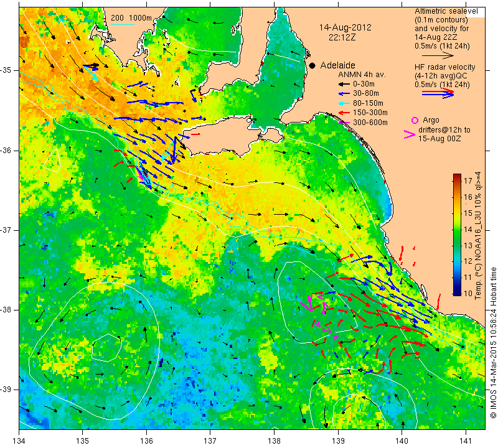The image size is (498, 448).
Task: Click the blue 30-80m legend arrow
Action: point(344,94)
